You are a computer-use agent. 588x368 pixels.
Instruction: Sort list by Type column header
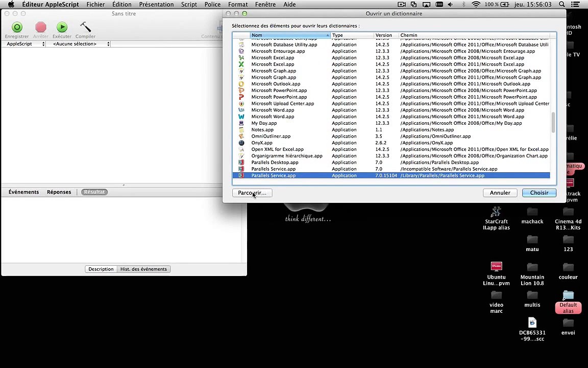coord(352,35)
